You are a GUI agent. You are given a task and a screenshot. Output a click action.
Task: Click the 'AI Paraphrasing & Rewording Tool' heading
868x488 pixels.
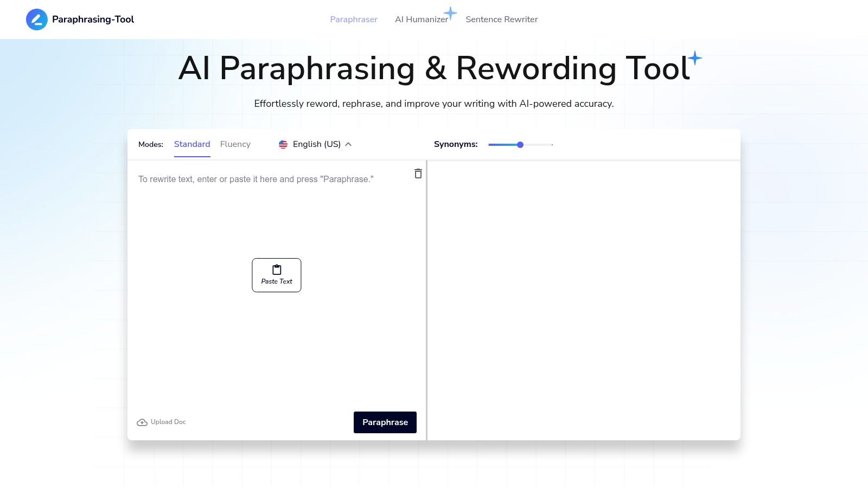click(x=434, y=69)
